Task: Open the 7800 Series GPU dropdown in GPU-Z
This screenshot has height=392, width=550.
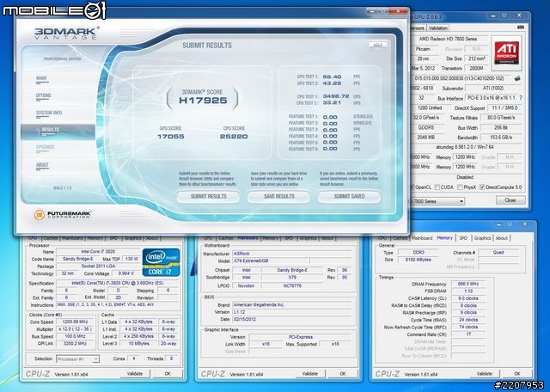Action: pyautogui.click(x=437, y=201)
